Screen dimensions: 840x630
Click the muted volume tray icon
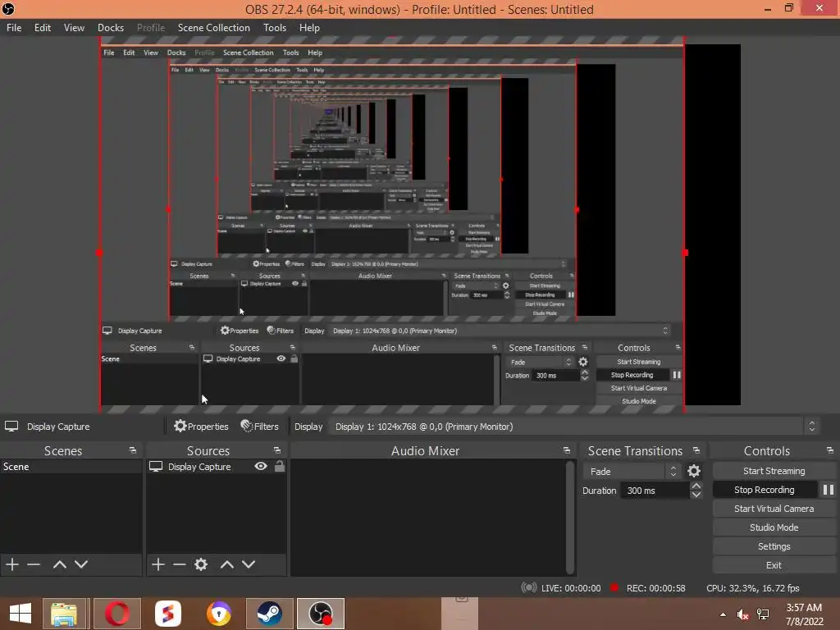[742, 614]
